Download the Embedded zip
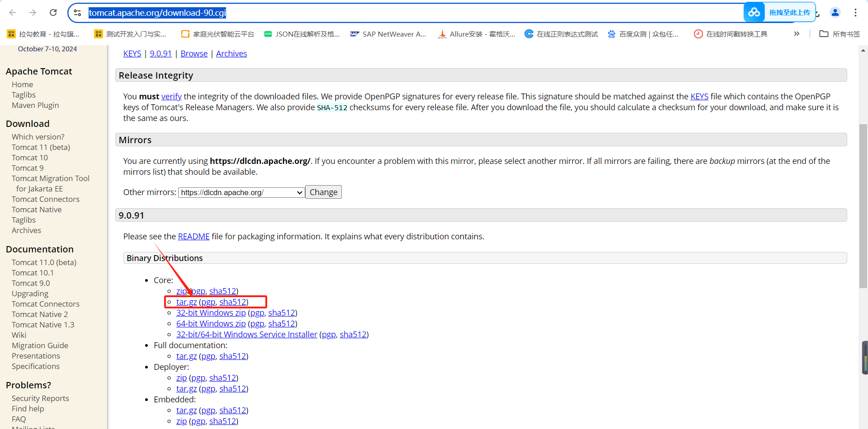Image resolution: width=868 pixels, height=429 pixels. pos(181,421)
